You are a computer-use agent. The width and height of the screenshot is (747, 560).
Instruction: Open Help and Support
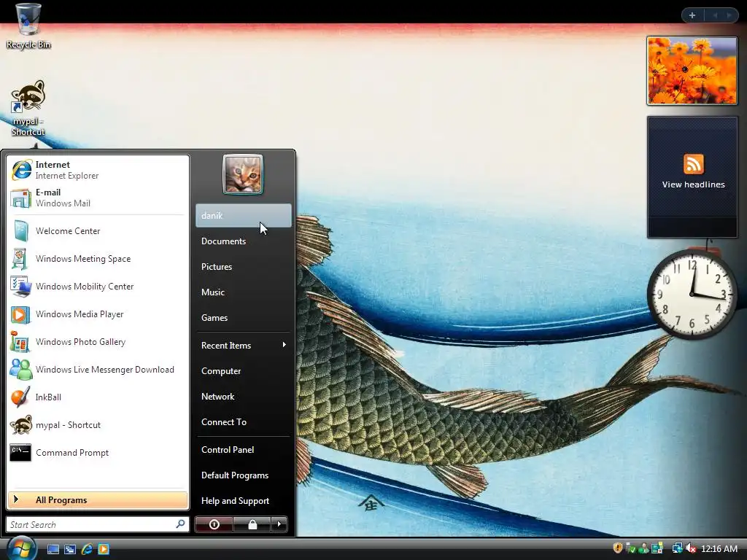pos(244,501)
